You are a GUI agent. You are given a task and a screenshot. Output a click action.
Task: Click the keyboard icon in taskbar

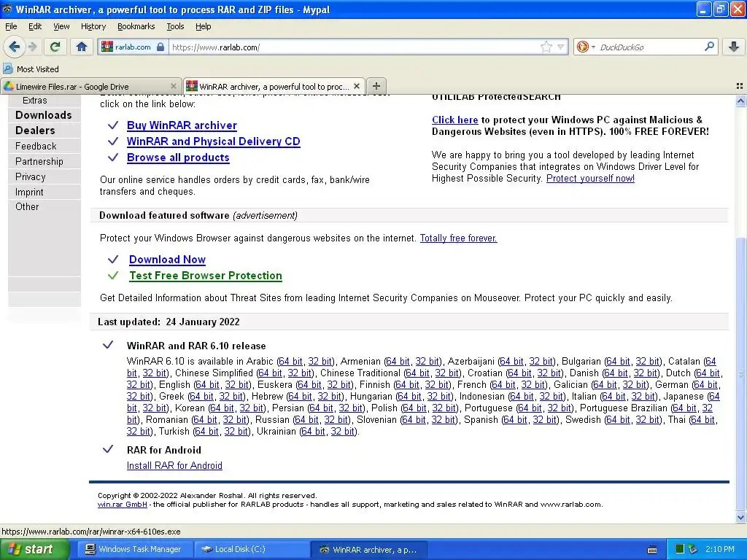coord(652,550)
